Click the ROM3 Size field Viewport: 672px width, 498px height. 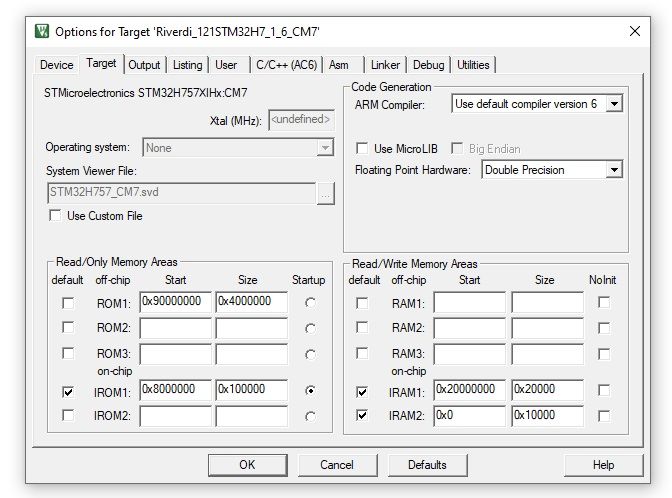tap(252, 354)
